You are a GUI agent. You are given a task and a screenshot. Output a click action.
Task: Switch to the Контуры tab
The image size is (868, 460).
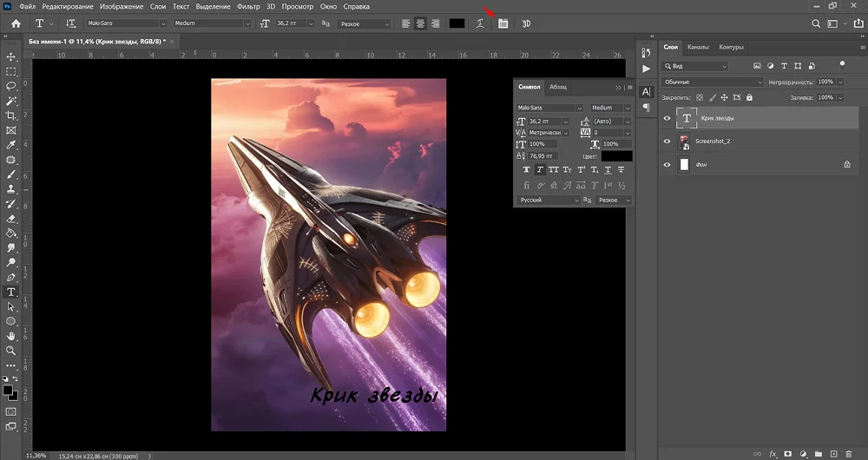(731, 47)
